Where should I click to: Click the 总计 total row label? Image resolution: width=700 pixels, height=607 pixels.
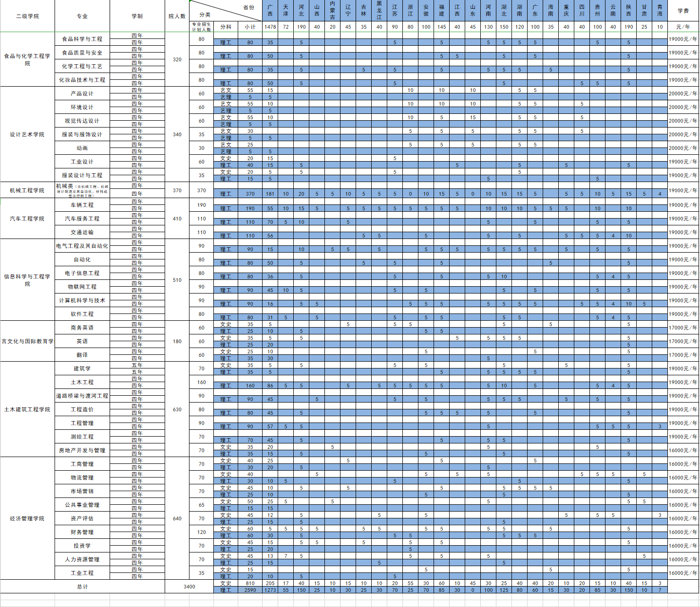click(82, 587)
